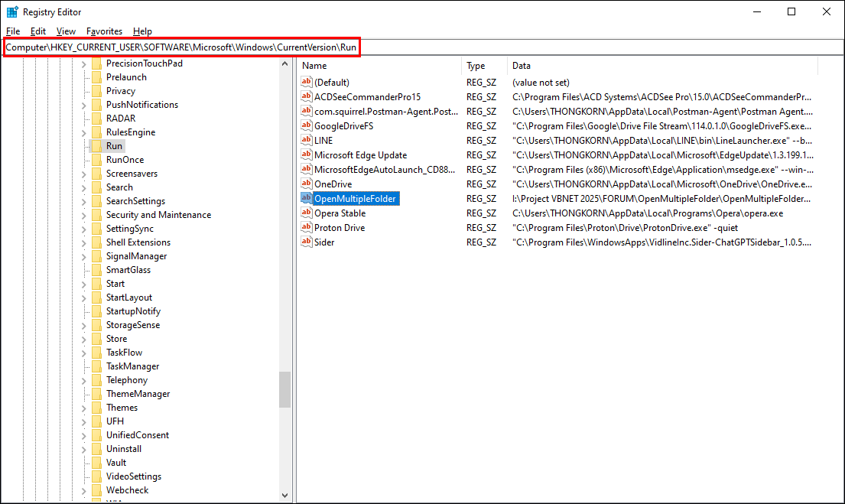Click the tree pane scroll down arrow
Screen dimensions: 845x504
pyautogui.click(x=284, y=496)
